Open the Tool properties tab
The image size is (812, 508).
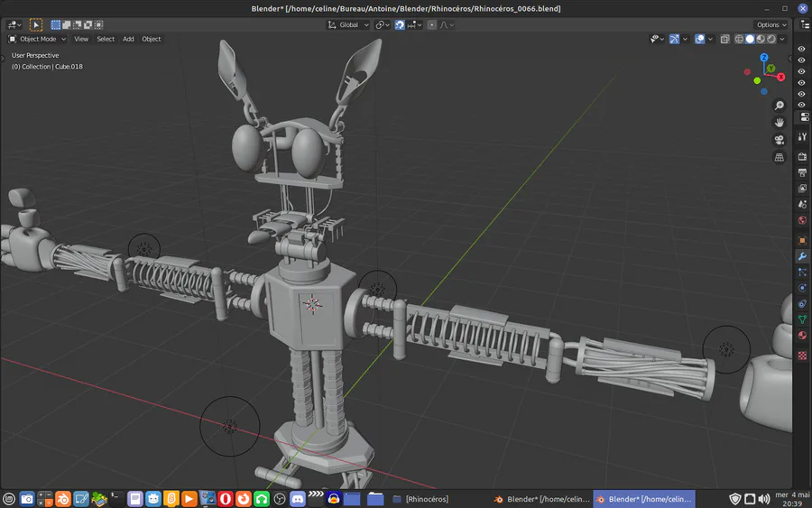coord(802,137)
